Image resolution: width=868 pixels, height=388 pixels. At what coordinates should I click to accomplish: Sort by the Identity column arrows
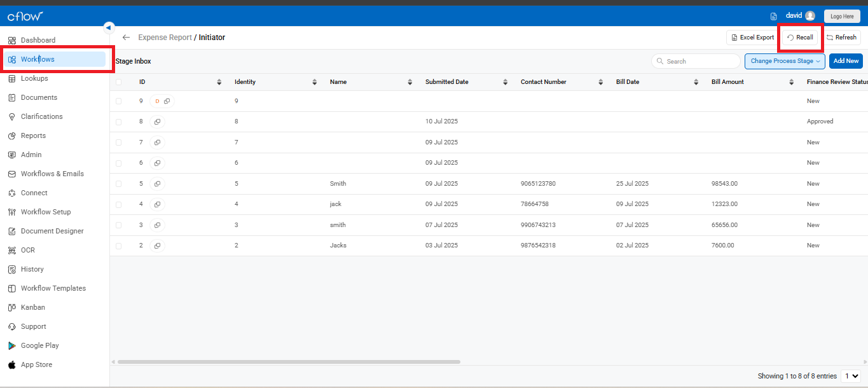315,82
